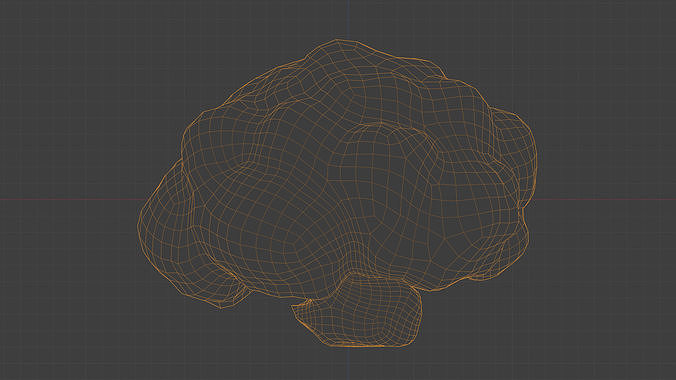This screenshot has height=380, width=676.
Task: Select the orange brain wireframe mesh
Action: [337, 193]
